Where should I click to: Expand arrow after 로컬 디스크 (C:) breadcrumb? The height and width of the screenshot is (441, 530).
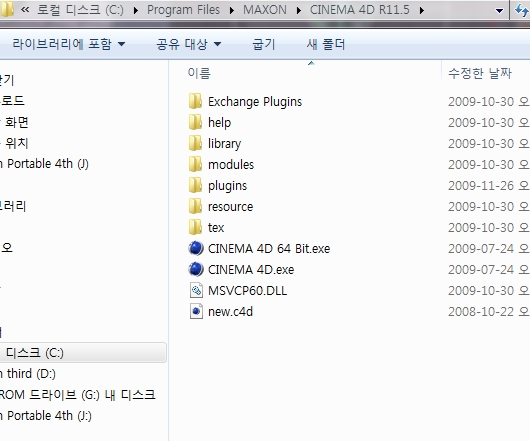click(136, 10)
